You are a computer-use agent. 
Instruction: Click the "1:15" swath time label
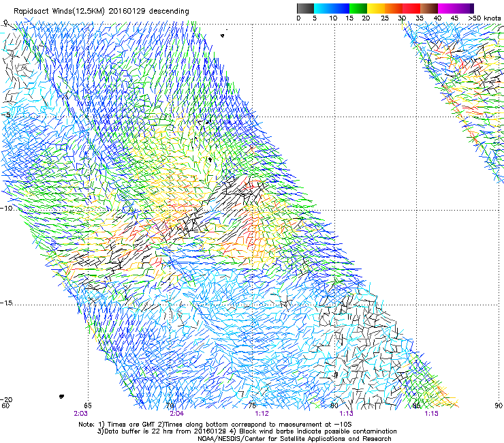[x=431, y=414]
